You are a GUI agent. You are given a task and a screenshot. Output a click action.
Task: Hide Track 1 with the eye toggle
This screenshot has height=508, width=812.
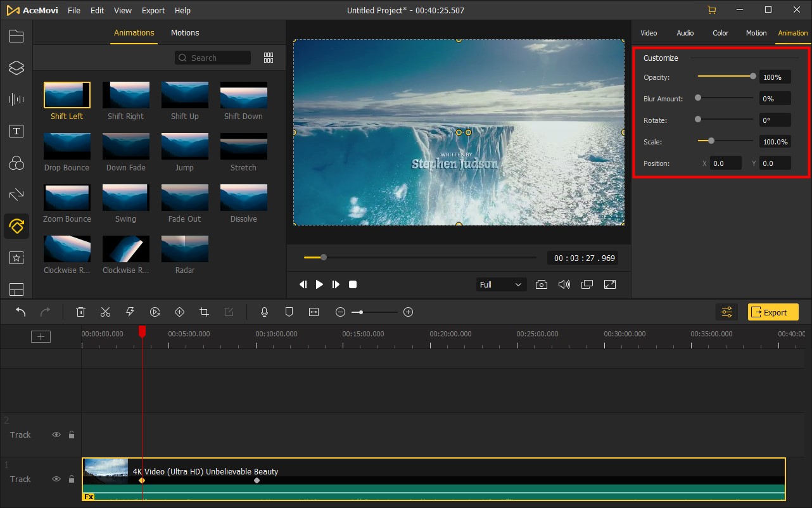(x=56, y=479)
